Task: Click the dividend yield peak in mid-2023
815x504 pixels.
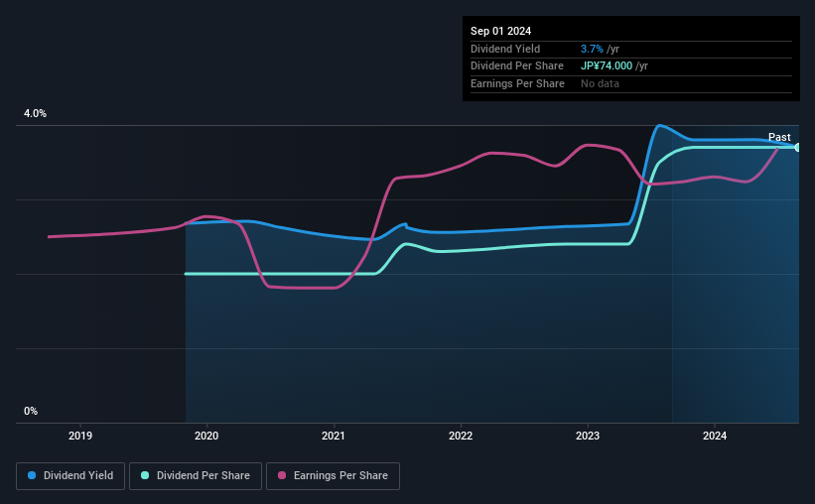Action: (x=659, y=125)
